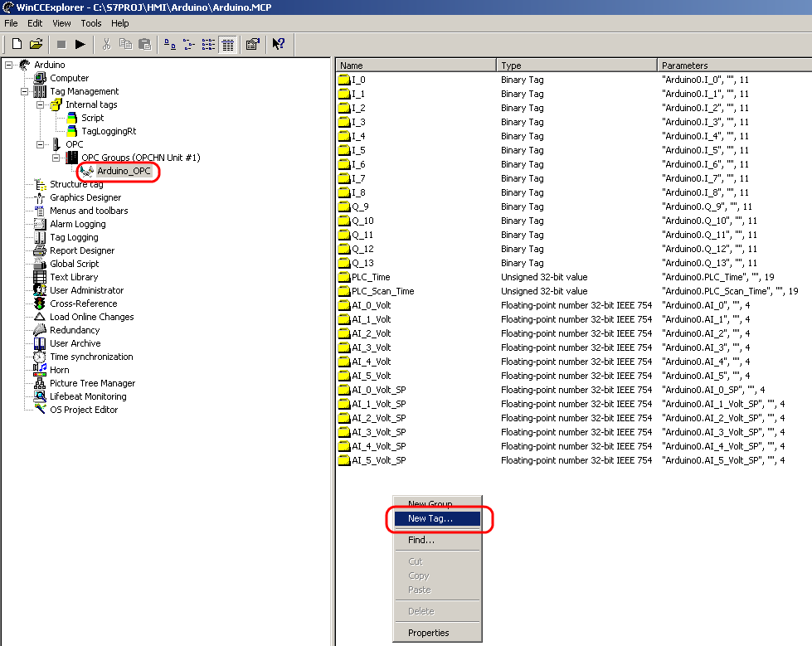This screenshot has height=646, width=812.
Task: Switch to large icons view
Action: click(170, 45)
